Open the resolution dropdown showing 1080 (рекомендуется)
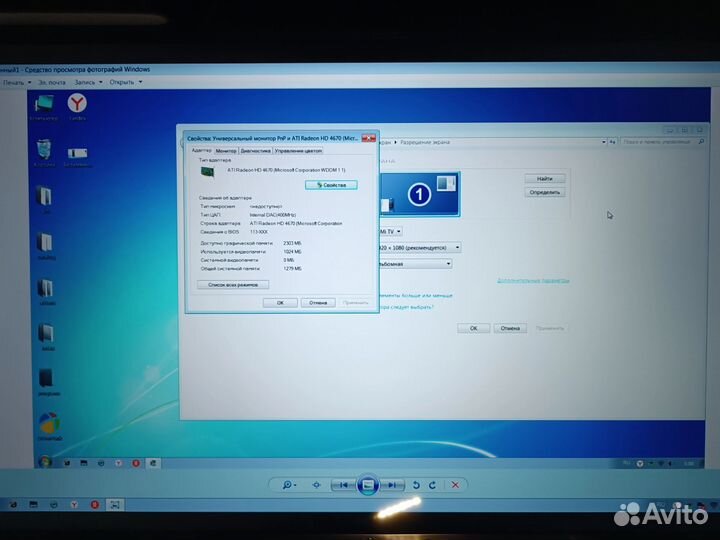This screenshot has width=720, height=540. tap(420, 248)
